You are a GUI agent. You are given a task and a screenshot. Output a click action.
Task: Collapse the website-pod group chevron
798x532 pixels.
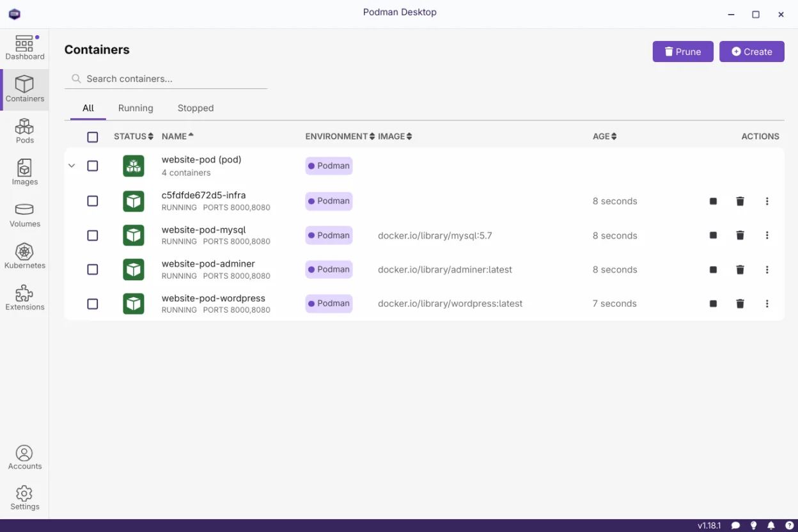pyautogui.click(x=72, y=166)
